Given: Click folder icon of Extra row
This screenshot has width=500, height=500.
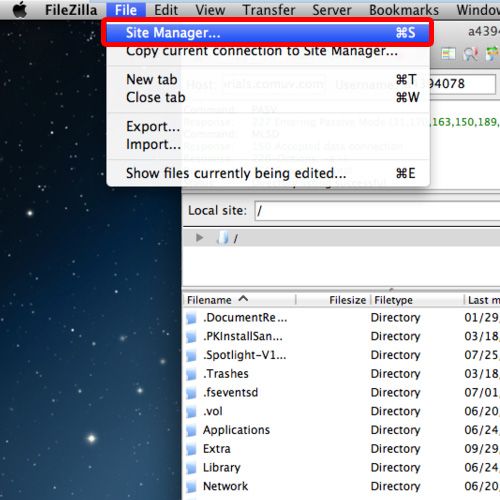Looking at the screenshot, I should 192,449.
